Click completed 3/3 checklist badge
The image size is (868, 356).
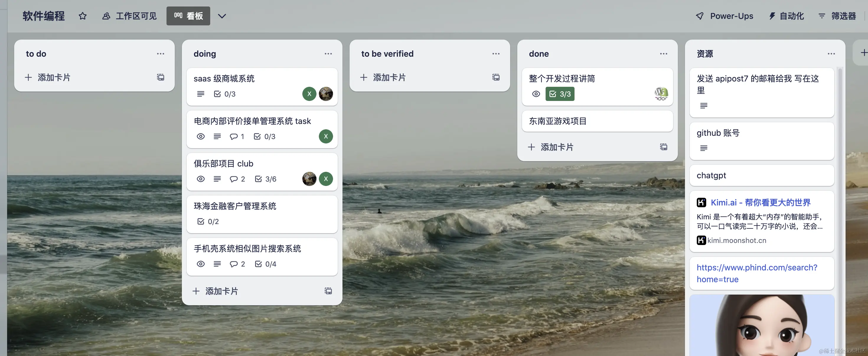click(560, 94)
